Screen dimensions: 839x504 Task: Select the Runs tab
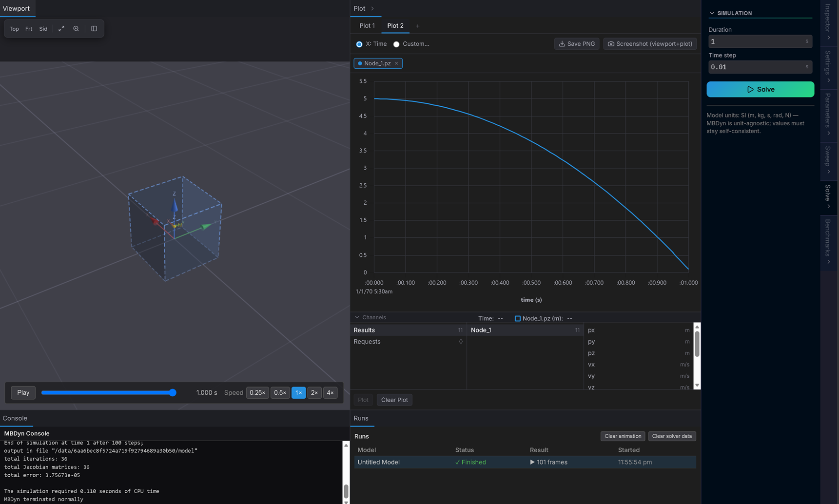pyautogui.click(x=361, y=418)
